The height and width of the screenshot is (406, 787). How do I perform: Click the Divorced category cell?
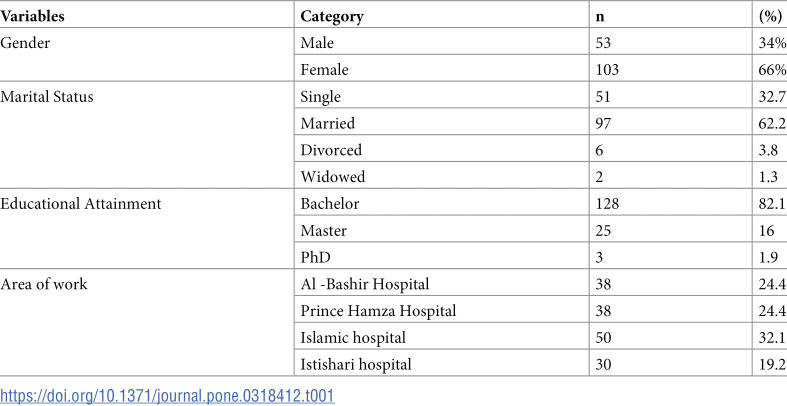(331, 150)
